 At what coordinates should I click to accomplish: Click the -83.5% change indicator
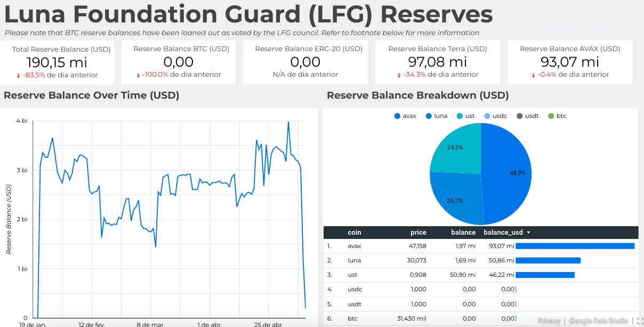(33, 75)
